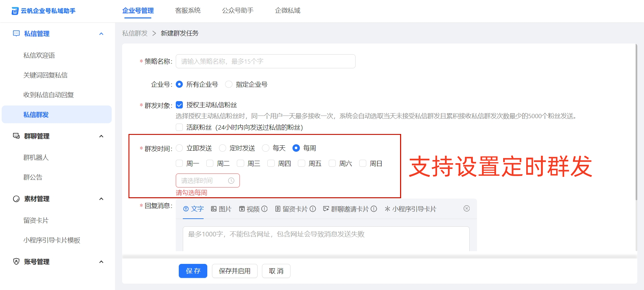The width and height of the screenshot is (644, 290).
Task: Select 立即发送 radio option
Action: pos(179,148)
